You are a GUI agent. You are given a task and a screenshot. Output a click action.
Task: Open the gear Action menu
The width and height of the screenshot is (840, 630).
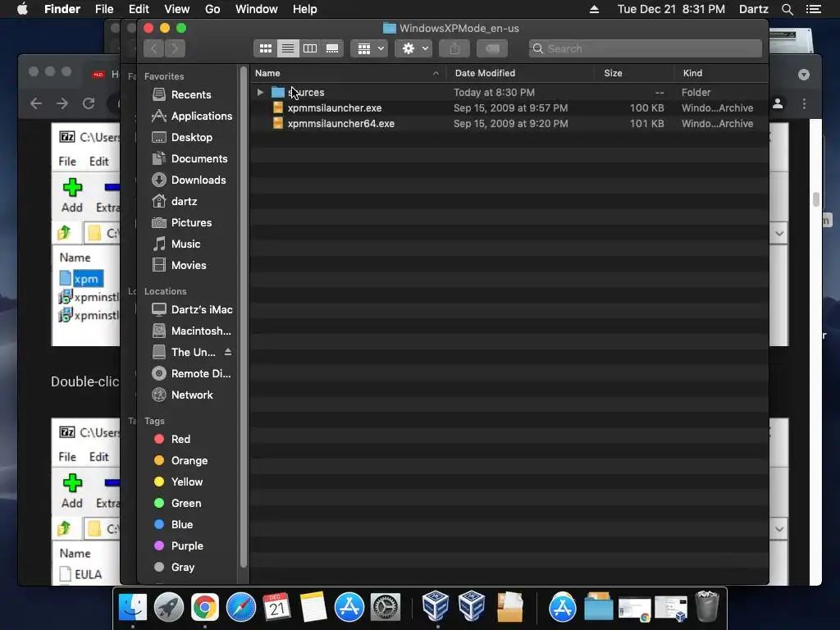413,48
